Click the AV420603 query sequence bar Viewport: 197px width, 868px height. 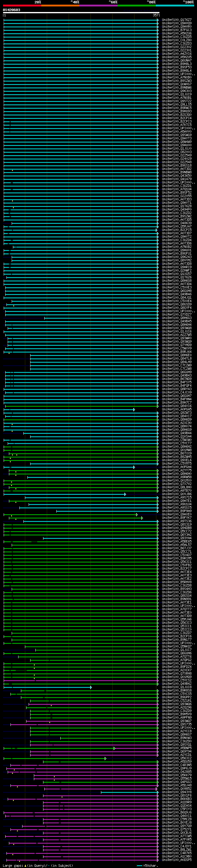coord(81,13)
